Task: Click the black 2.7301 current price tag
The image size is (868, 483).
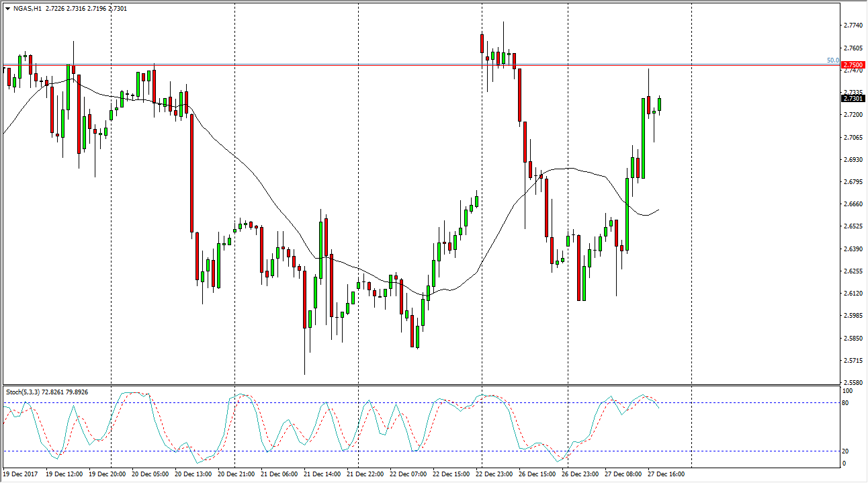Action: pyautogui.click(x=852, y=99)
